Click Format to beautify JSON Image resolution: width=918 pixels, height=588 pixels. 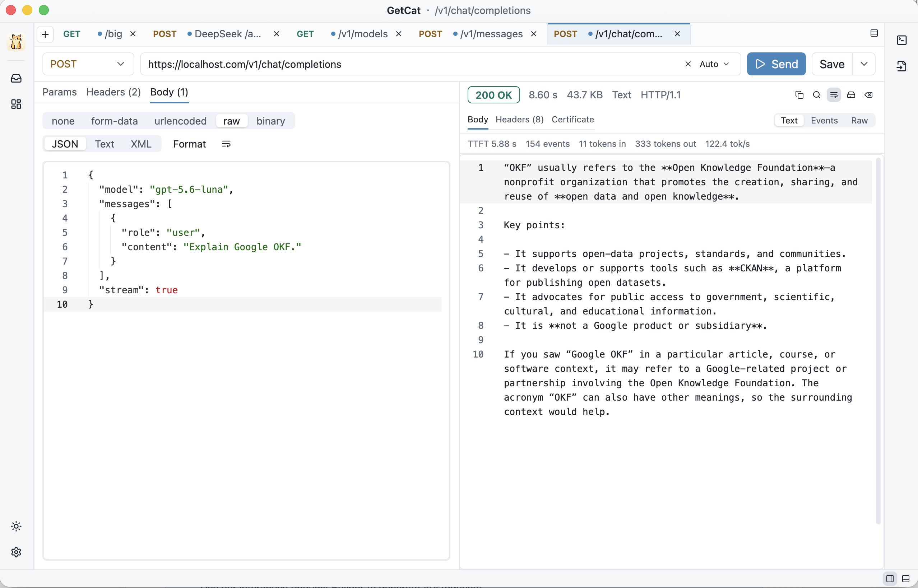(190, 144)
